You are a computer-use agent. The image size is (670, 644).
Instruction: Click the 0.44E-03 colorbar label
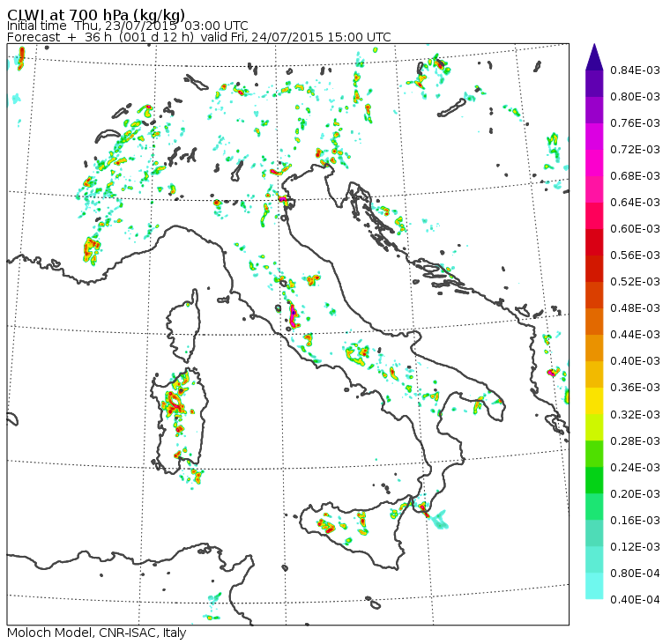(x=635, y=335)
